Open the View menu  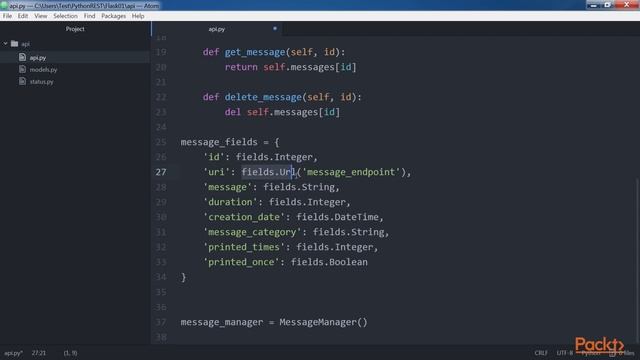coord(41,16)
